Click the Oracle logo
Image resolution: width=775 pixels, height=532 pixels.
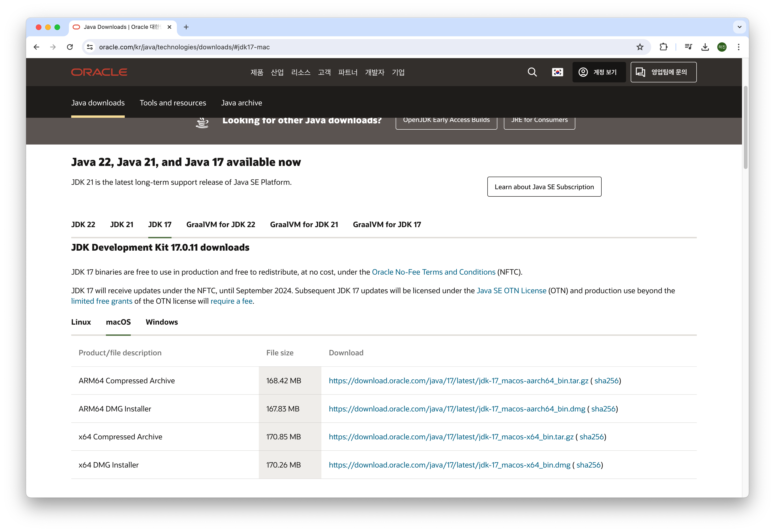pos(99,72)
